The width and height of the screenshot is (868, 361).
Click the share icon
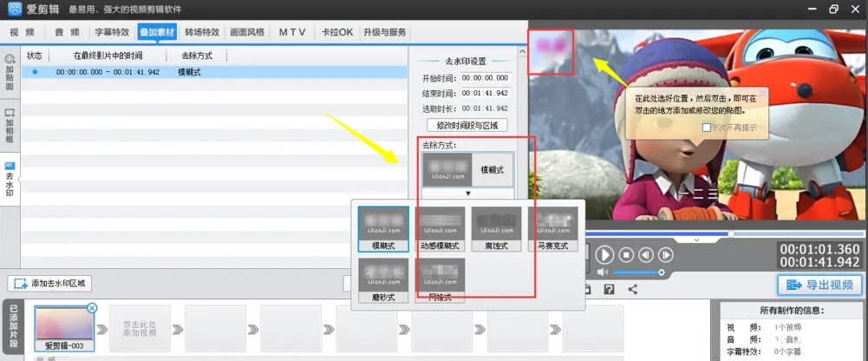(x=633, y=289)
